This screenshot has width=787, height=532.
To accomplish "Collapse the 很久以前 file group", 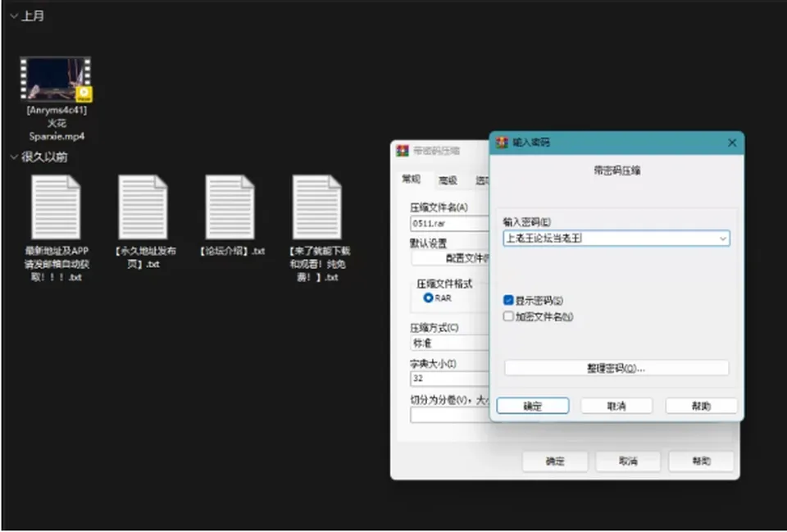I will pos(14,157).
